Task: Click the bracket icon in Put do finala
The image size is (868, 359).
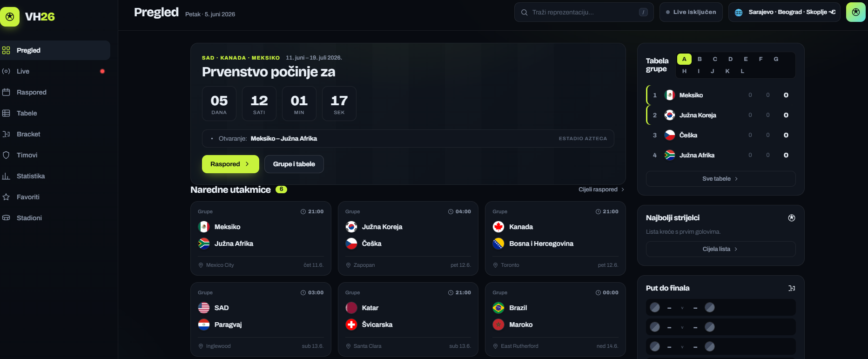Action: 791,288
